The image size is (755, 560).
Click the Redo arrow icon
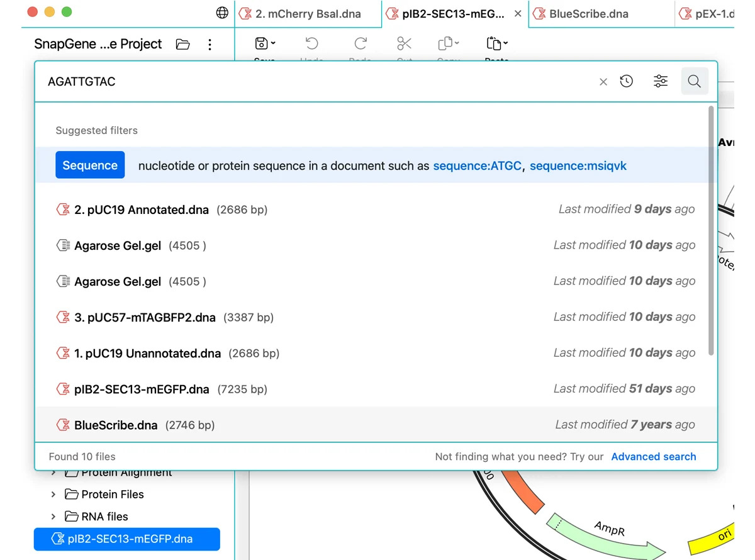tap(361, 43)
